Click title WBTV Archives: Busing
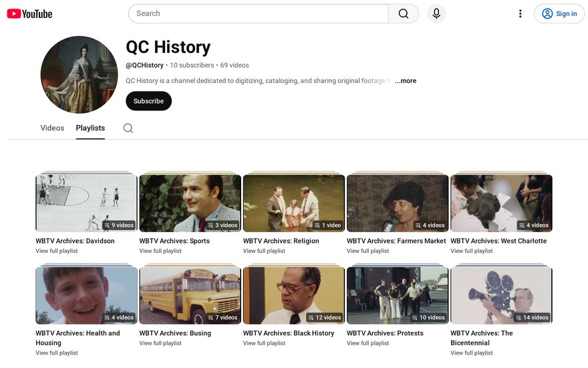Viewport: 588px width, 368px height. tap(175, 333)
